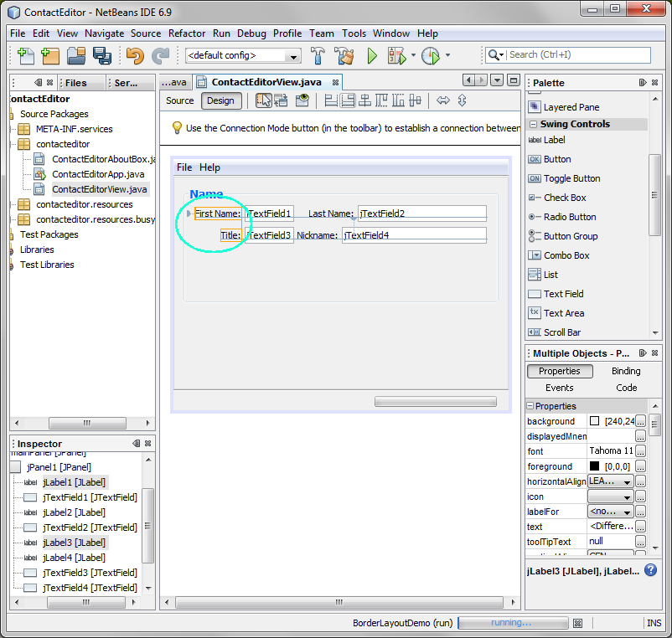The image size is (672, 638).
Task: Align selected components to bottom in row
Action: point(398,100)
